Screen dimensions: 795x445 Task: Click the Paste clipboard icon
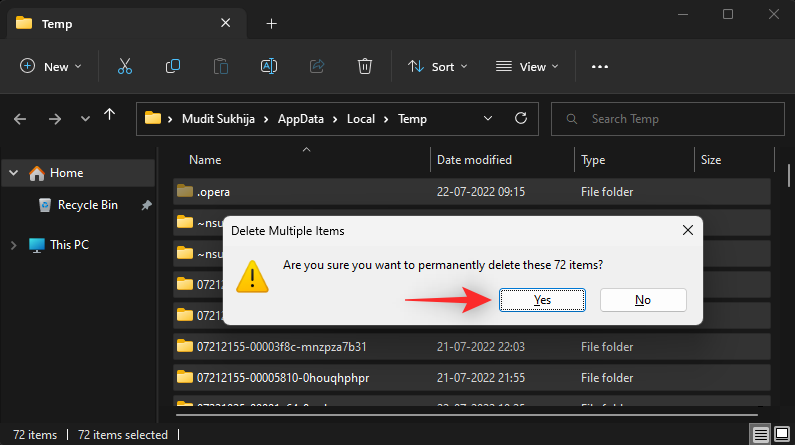(x=221, y=66)
